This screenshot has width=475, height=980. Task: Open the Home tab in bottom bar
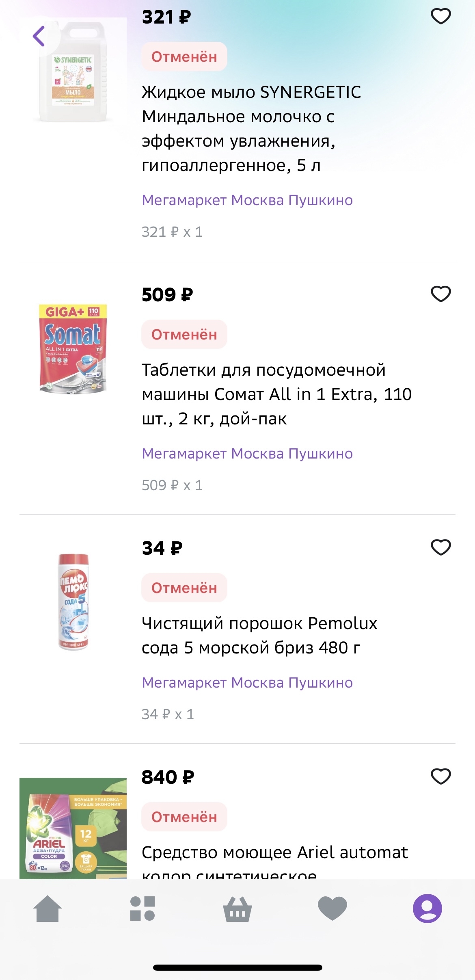[47, 908]
